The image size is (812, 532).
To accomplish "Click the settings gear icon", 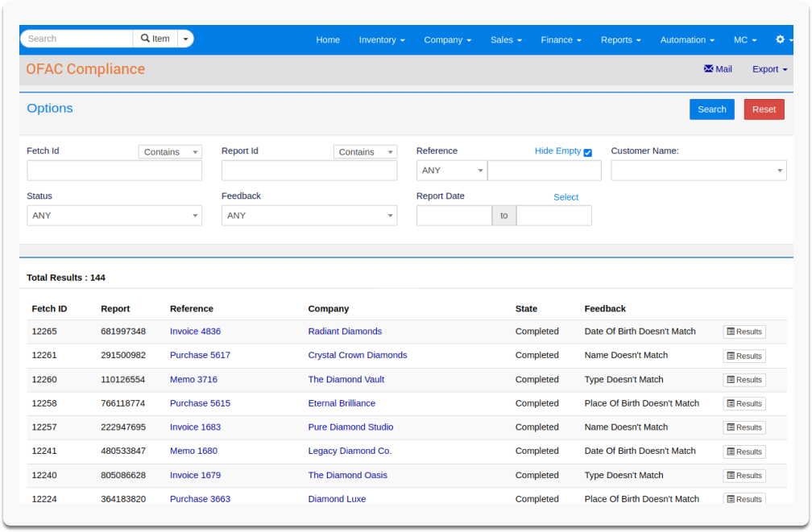I will pos(780,39).
